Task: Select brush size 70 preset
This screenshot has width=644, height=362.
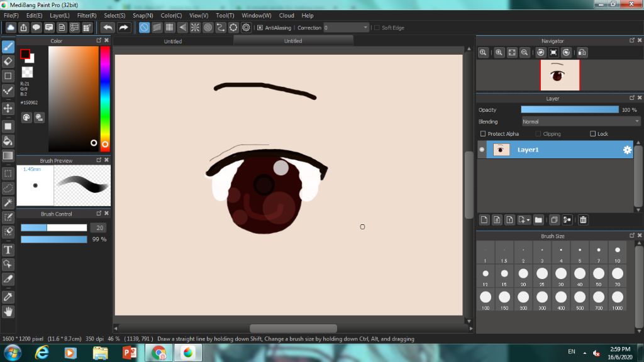Action: (x=618, y=277)
